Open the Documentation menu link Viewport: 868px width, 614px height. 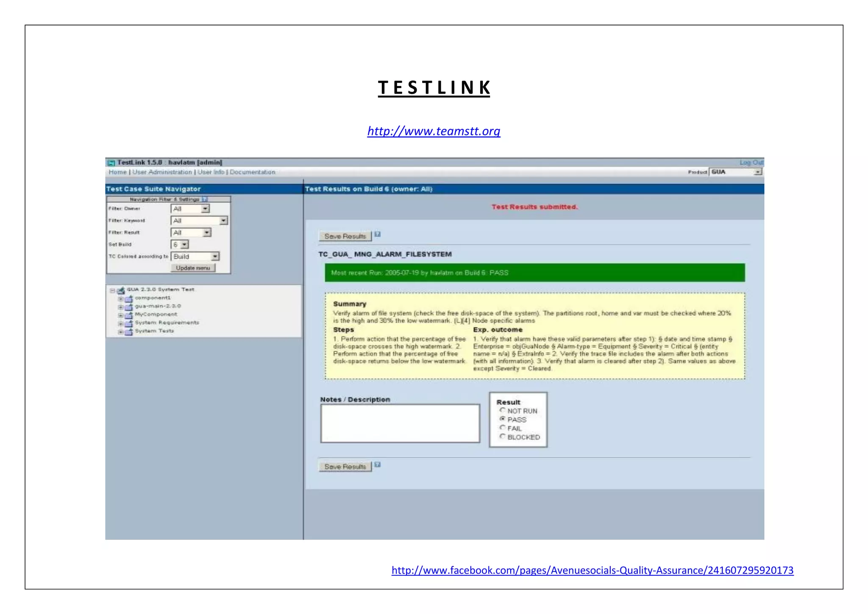[x=253, y=172]
